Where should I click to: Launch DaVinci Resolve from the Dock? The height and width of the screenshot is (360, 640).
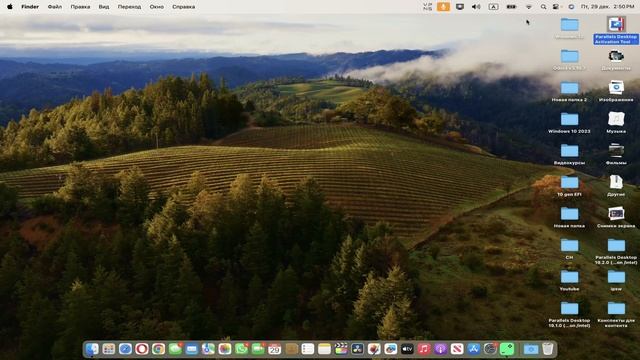358,349
